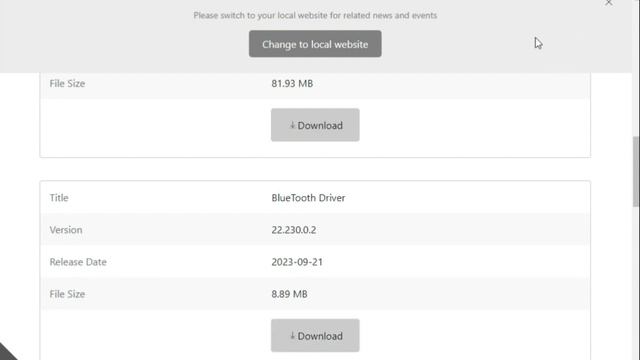This screenshot has height=360, width=640.
Task: Select the BlueTooth Driver title text
Action: coord(308,198)
